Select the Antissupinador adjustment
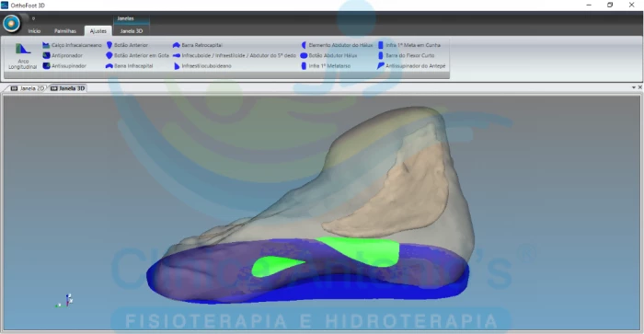This screenshot has width=644, height=334. (64, 65)
